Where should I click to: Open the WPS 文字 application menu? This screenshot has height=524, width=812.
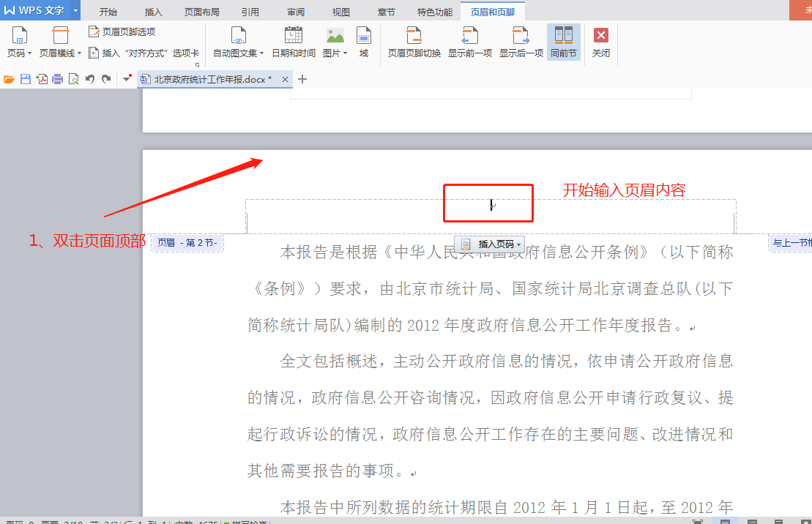click(x=34, y=10)
